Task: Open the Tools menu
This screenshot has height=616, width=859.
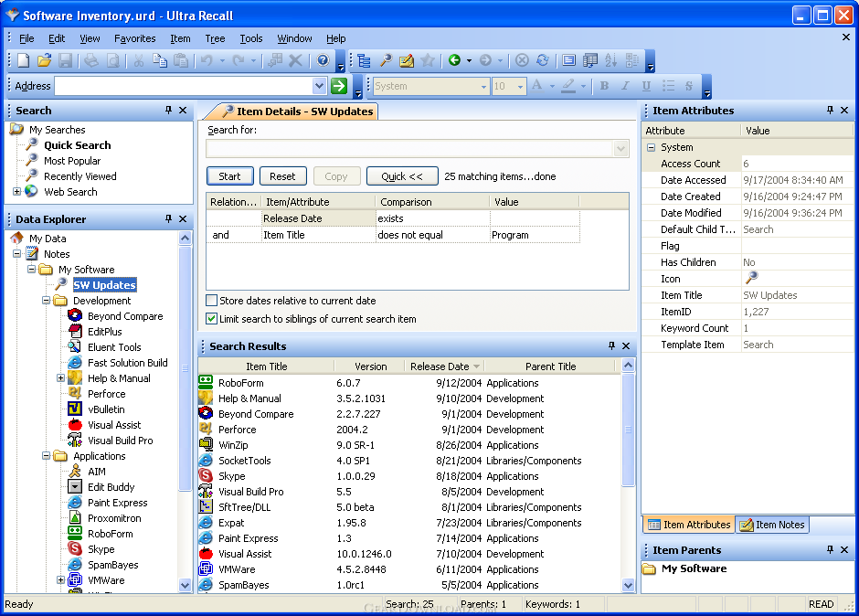Action: pyautogui.click(x=251, y=38)
